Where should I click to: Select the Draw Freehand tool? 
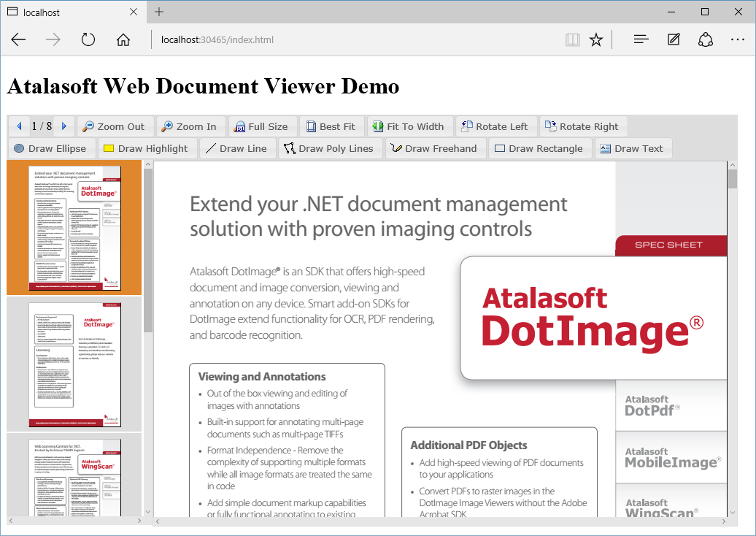(x=434, y=148)
